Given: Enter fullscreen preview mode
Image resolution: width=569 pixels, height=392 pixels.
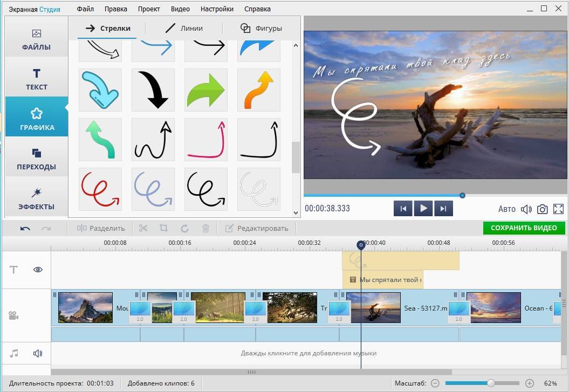Looking at the screenshot, I should tap(559, 209).
